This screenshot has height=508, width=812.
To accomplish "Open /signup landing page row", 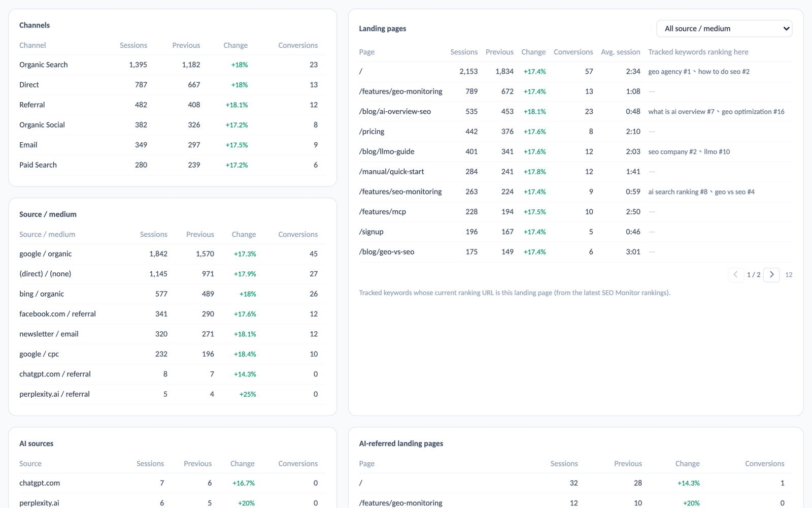I will click(x=576, y=232).
